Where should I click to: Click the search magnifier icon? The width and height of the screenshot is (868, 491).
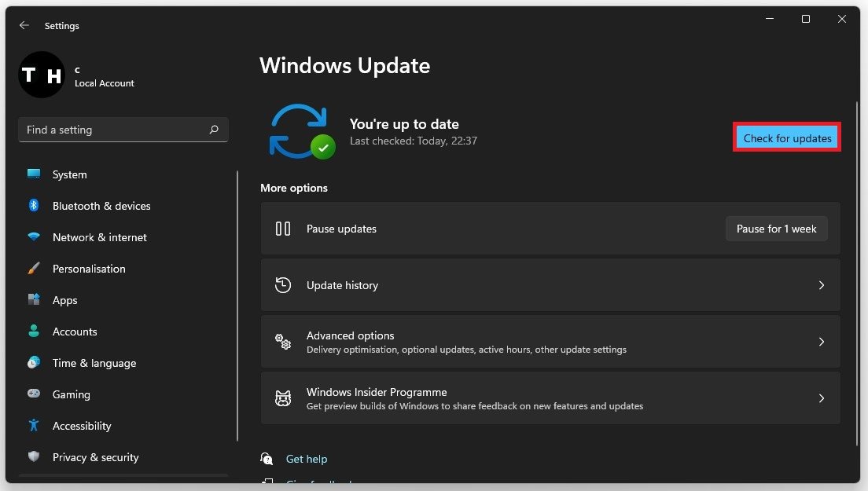(x=214, y=130)
